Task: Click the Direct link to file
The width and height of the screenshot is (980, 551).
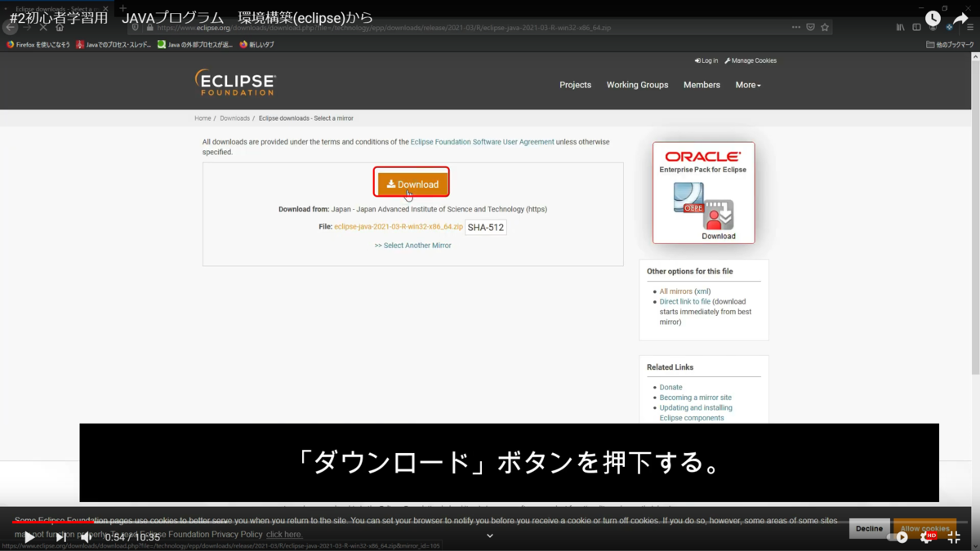Action: point(684,302)
